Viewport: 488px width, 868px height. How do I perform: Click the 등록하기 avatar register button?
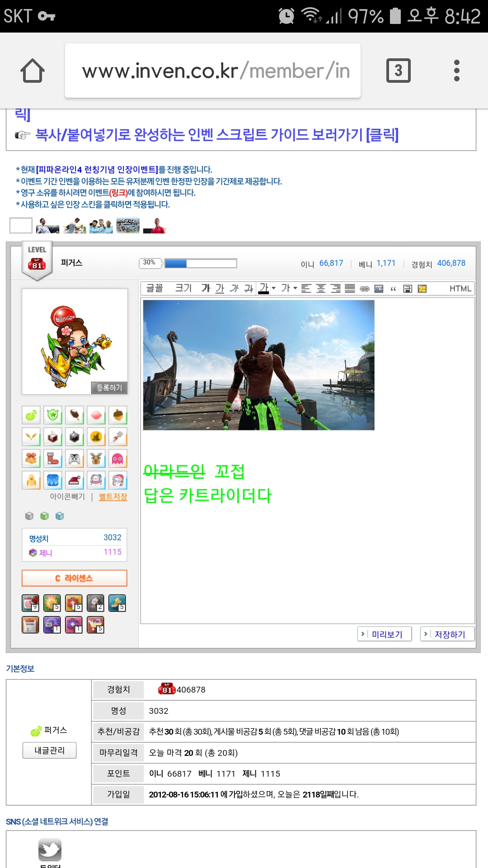(x=109, y=388)
